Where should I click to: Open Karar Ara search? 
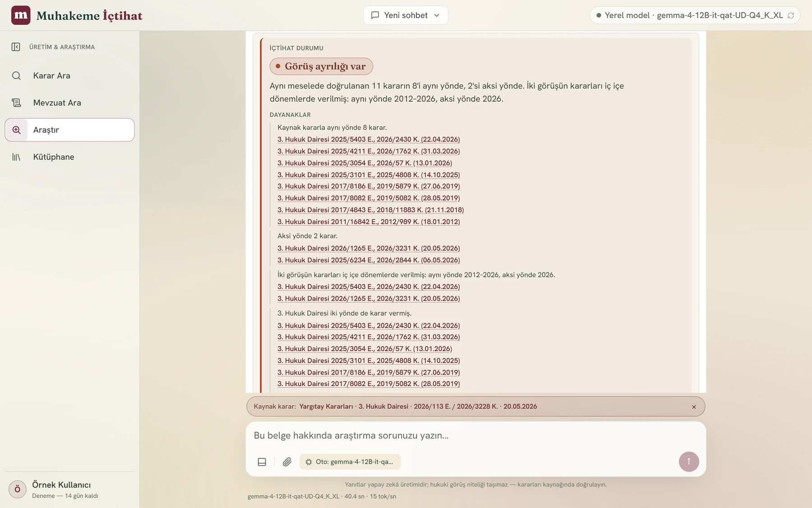coord(69,75)
